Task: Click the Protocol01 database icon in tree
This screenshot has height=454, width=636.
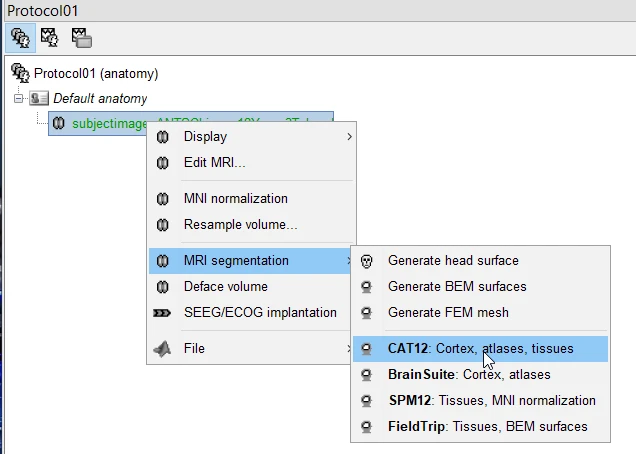Action: pos(20,73)
